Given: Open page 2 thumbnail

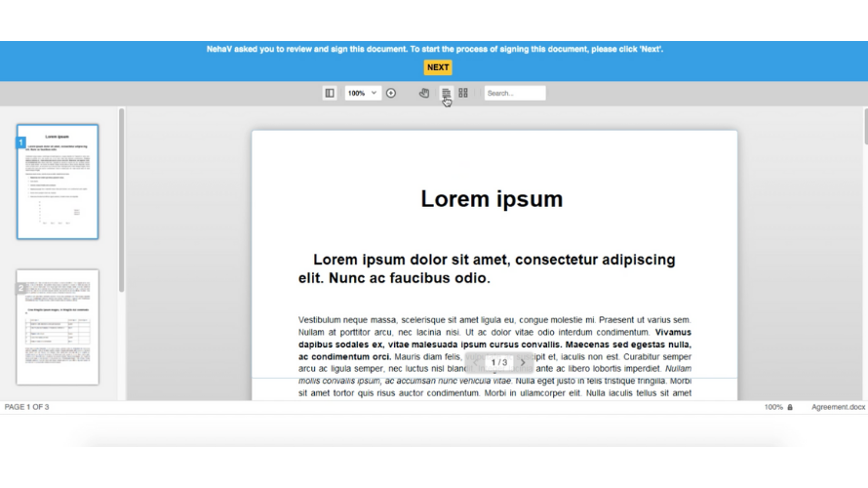Looking at the screenshot, I should click(x=58, y=327).
